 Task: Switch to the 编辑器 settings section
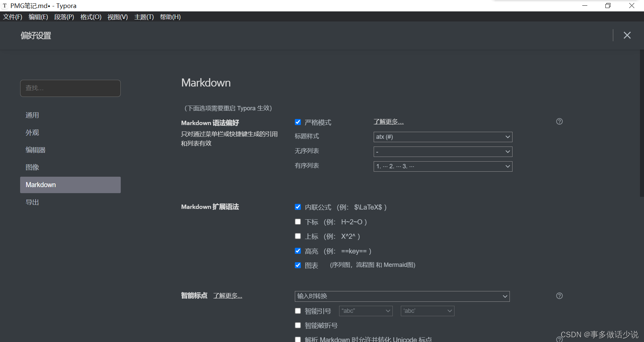(70, 150)
